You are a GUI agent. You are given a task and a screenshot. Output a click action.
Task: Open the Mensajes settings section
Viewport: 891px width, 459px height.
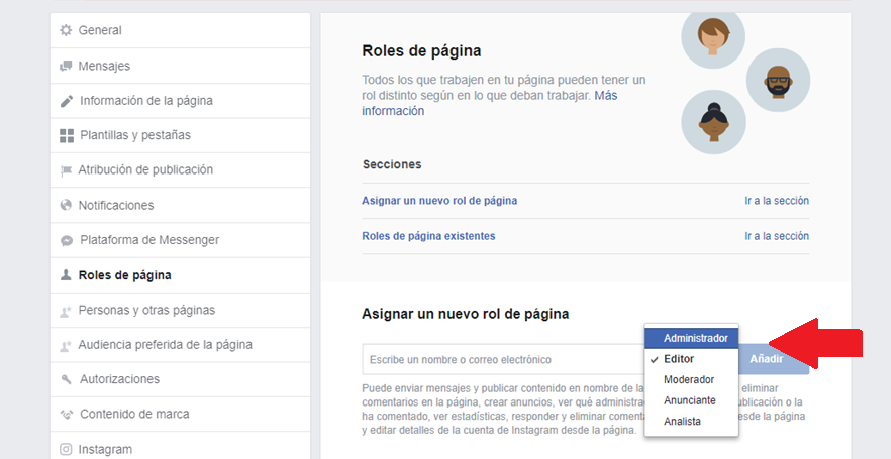click(180, 66)
